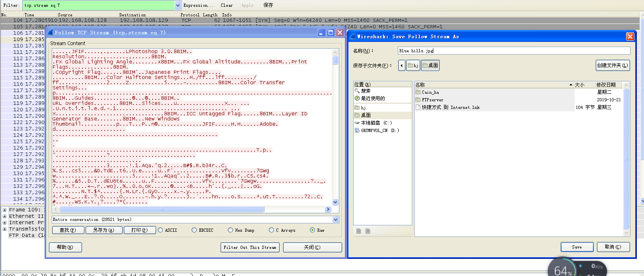Select C Arrays display format

[282, 230]
